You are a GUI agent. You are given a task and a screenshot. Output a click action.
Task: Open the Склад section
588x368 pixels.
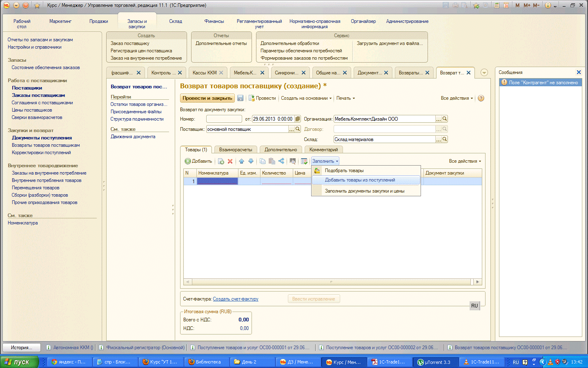tap(176, 21)
